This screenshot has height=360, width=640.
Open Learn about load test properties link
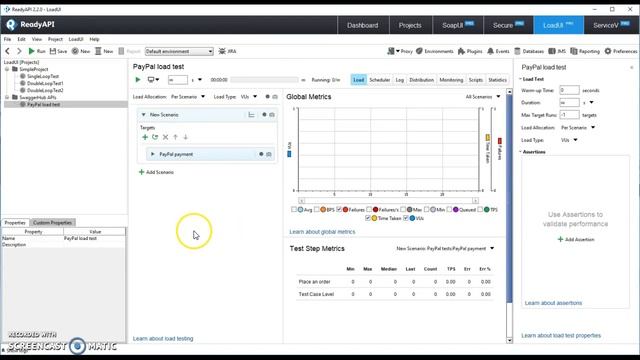coord(561,336)
